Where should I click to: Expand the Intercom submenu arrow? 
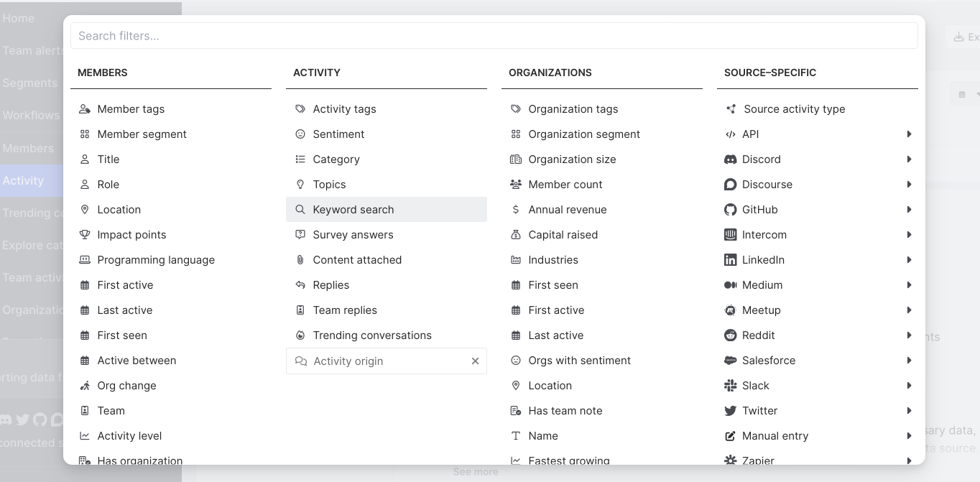tap(909, 235)
